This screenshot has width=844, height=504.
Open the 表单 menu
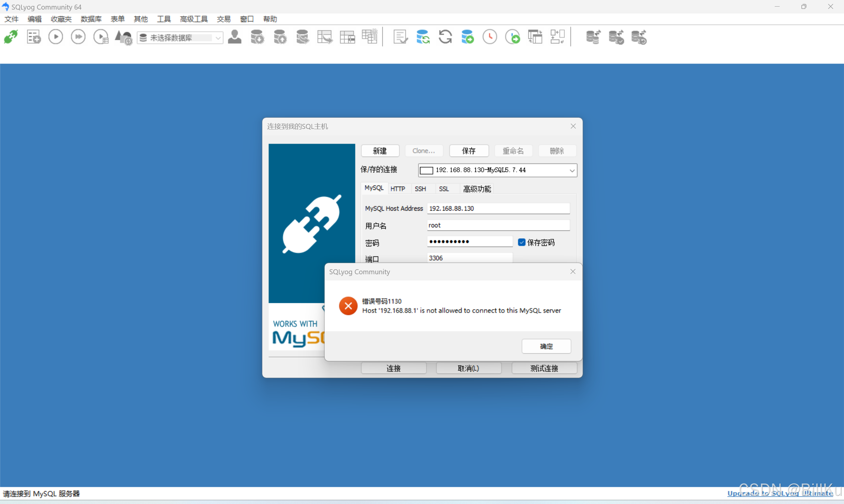tap(117, 19)
